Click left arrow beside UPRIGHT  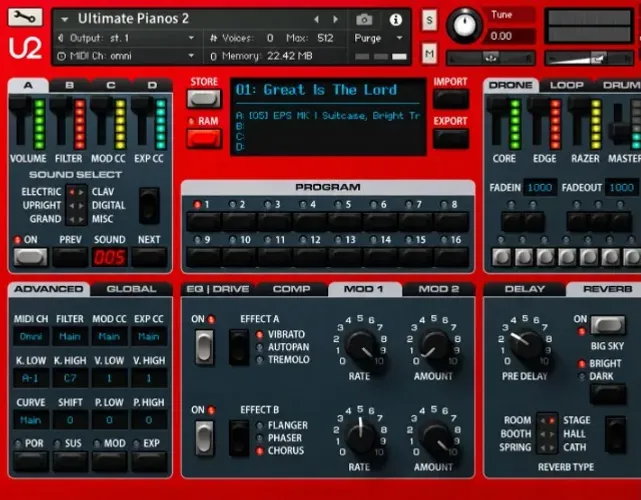pyautogui.click(x=72, y=206)
